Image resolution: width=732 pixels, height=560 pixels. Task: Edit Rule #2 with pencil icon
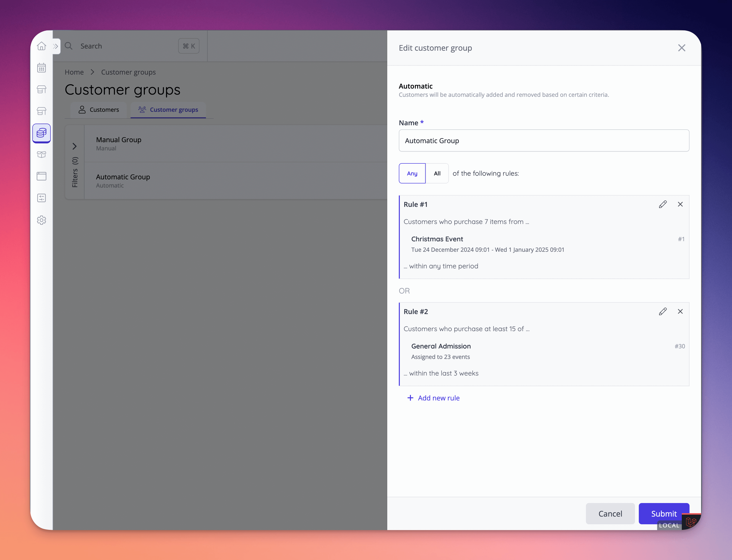pyautogui.click(x=663, y=311)
